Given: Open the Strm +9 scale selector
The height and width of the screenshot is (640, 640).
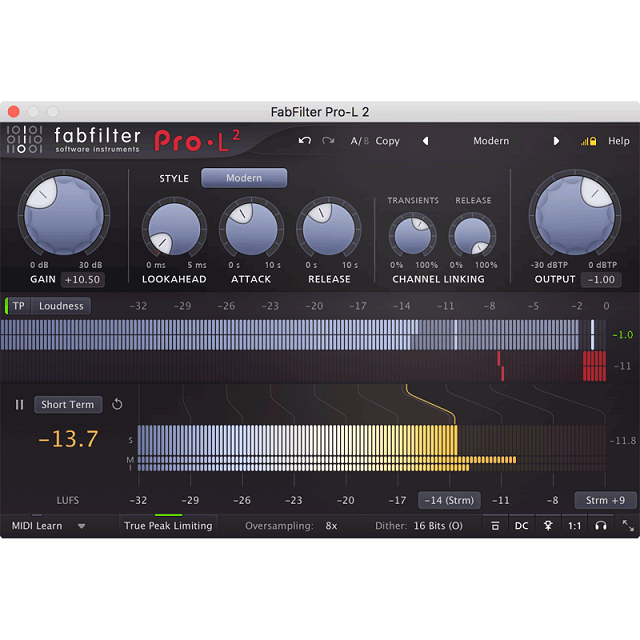Looking at the screenshot, I should pos(605,500).
